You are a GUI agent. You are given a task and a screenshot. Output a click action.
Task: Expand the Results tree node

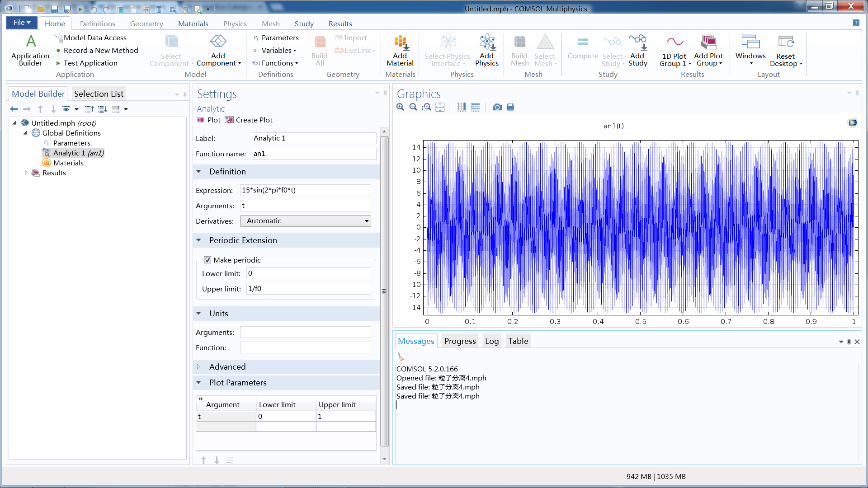pyautogui.click(x=26, y=173)
